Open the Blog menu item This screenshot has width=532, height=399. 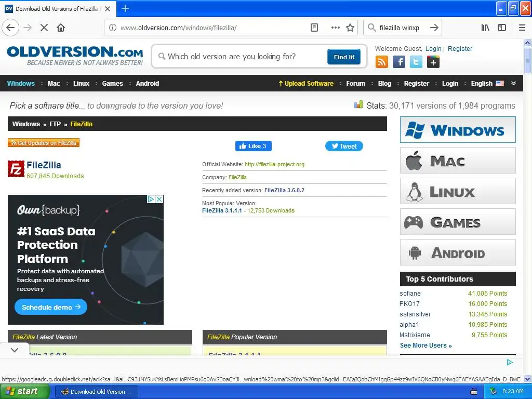click(x=384, y=84)
